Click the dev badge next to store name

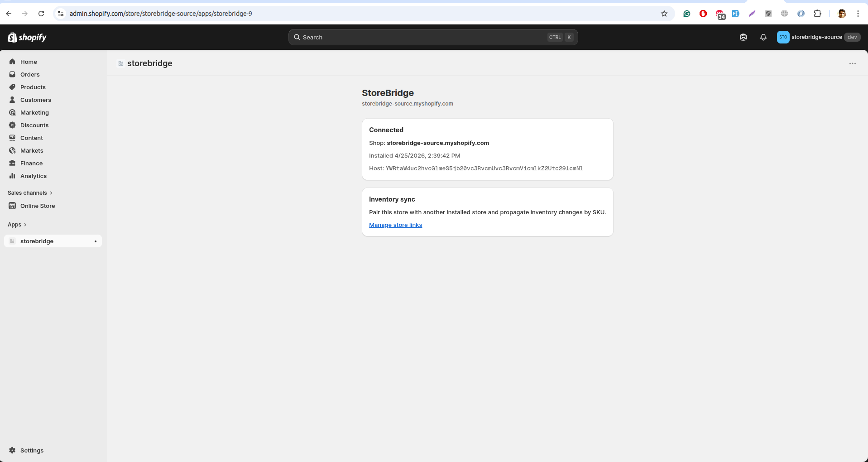pos(852,37)
